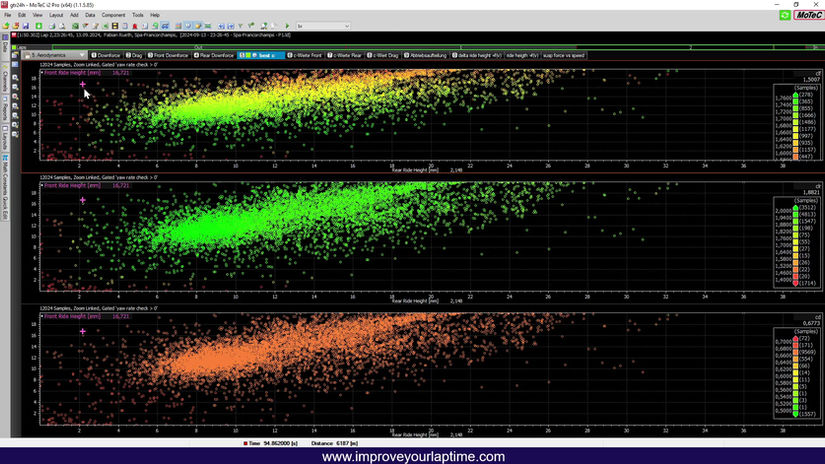Click 'Front Ride Height [mm]' label in middle chart
Screen dimensions: 825x464
72,185
